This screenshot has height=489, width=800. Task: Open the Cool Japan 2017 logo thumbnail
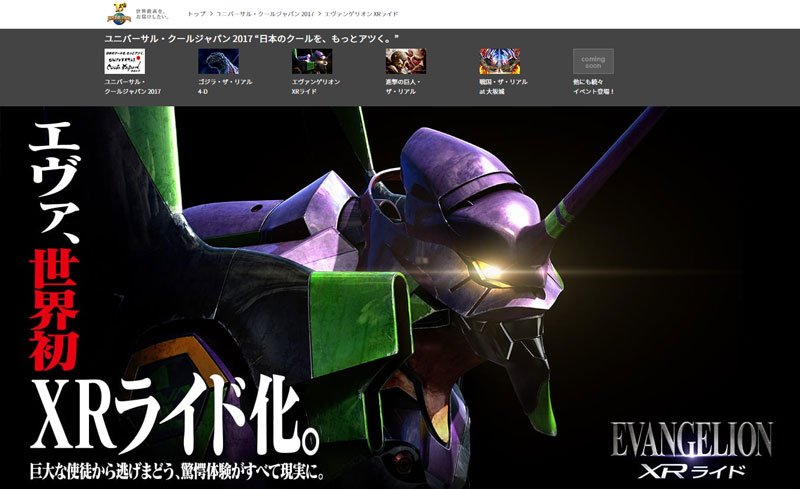click(124, 61)
